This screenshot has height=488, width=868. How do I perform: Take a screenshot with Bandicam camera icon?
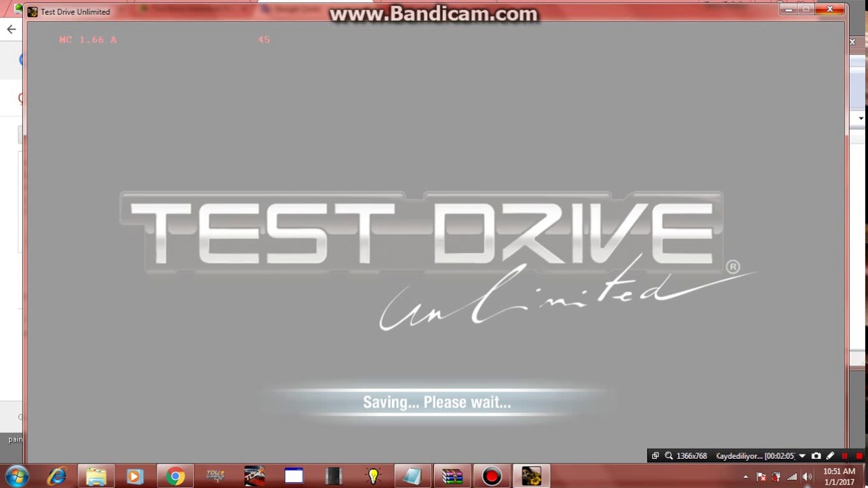point(816,456)
